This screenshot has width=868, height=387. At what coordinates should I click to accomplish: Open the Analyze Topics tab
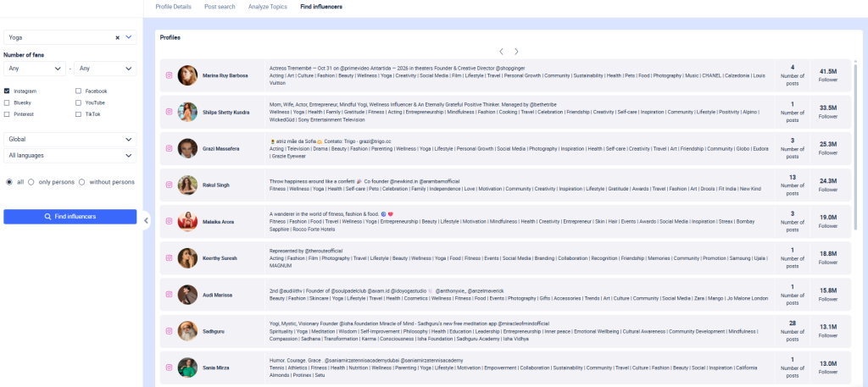268,7
